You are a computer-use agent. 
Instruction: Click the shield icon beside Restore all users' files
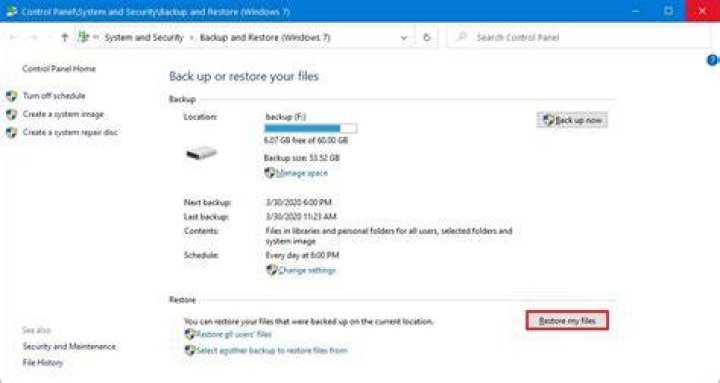pos(190,334)
